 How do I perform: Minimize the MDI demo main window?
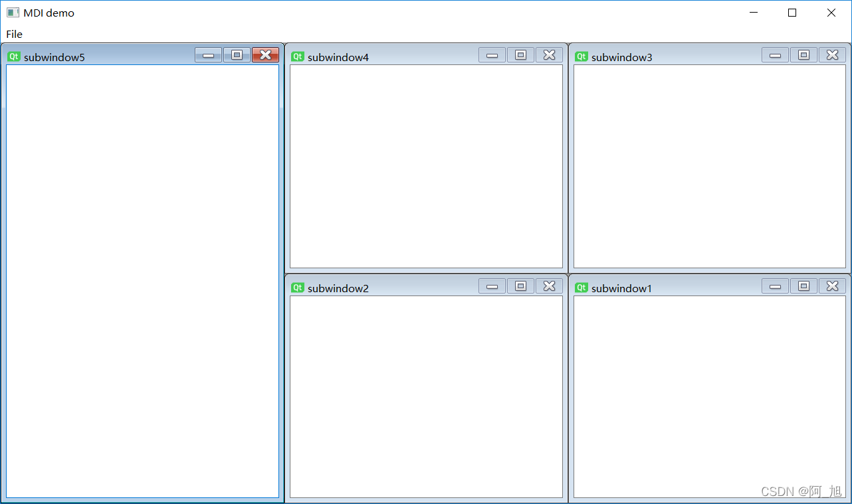coord(754,13)
